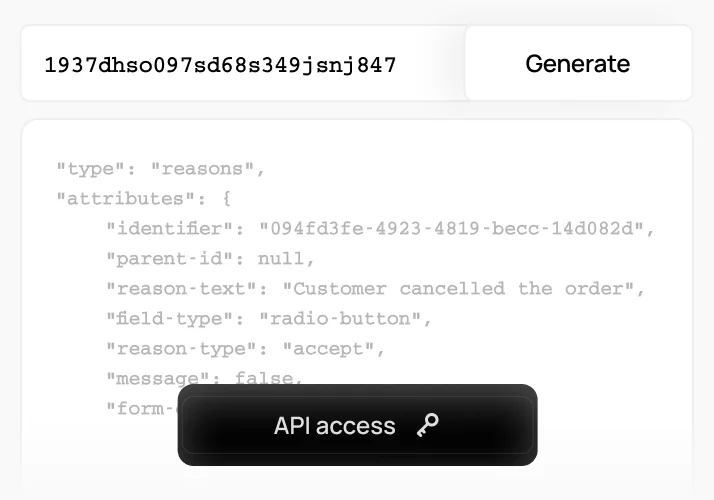Viewport: 714px width, 500px height.
Task: Click the "field-type" key label
Action: (x=170, y=318)
